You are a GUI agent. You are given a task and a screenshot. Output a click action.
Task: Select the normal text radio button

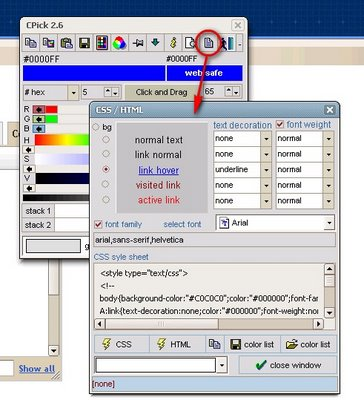106,139
